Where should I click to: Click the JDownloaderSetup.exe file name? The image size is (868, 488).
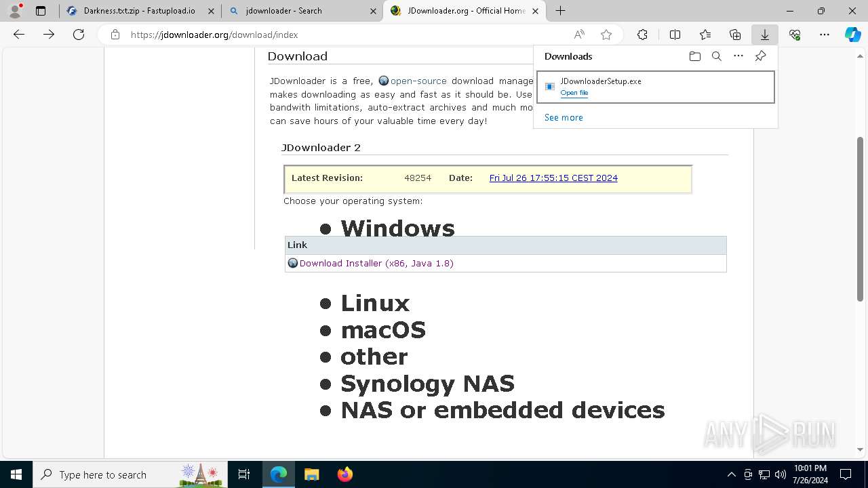pos(601,81)
